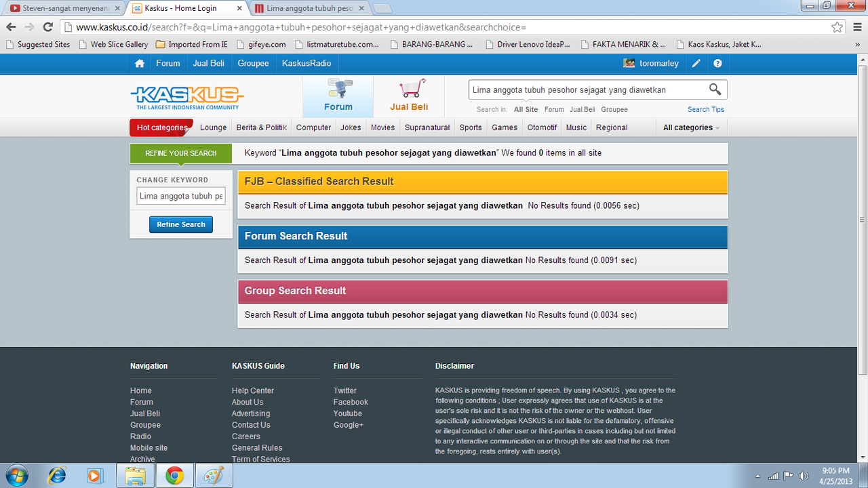Open the Jokes category
The height and width of the screenshot is (488, 868).
[x=351, y=127]
